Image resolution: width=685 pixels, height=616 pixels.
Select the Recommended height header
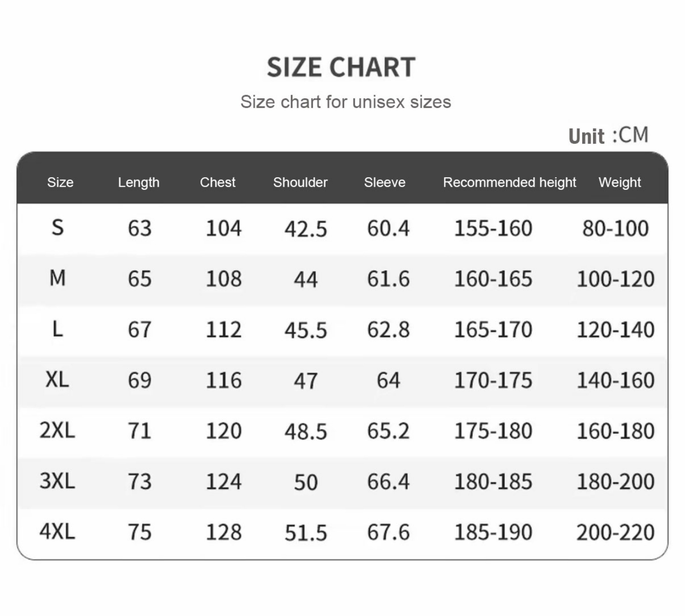tap(509, 182)
